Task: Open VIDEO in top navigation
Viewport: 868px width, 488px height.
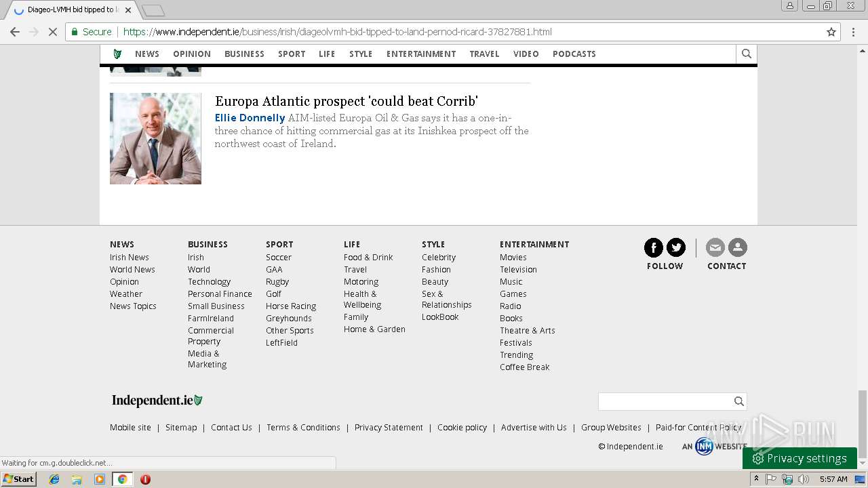Action: (526, 54)
